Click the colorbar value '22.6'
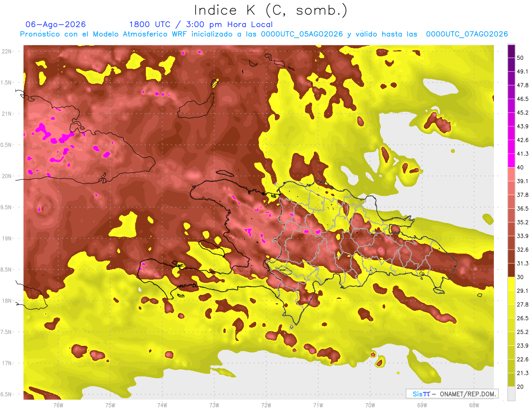The width and height of the screenshot is (532, 411). coord(522,359)
